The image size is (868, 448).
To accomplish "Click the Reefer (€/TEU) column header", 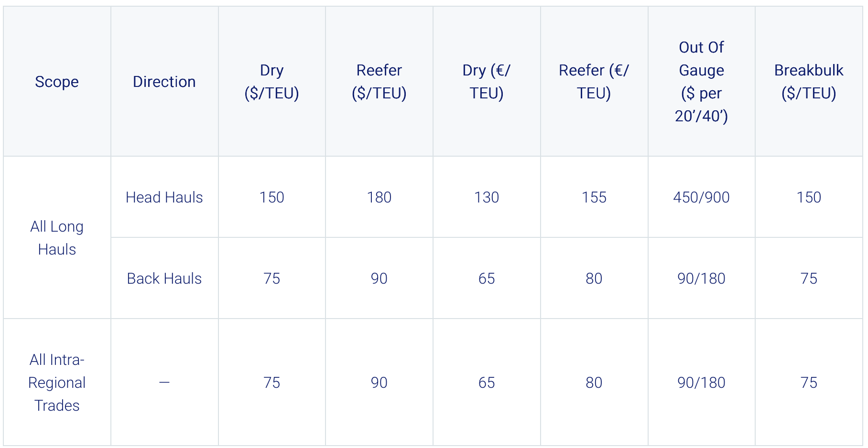I will [594, 82].
